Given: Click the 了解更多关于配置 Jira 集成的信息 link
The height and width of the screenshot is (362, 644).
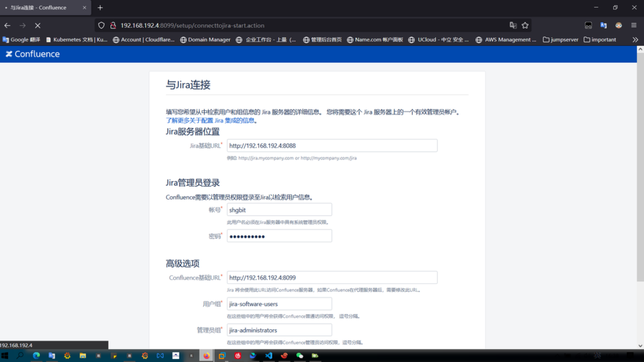Looking at the screenshot, I should coord(210,120).
